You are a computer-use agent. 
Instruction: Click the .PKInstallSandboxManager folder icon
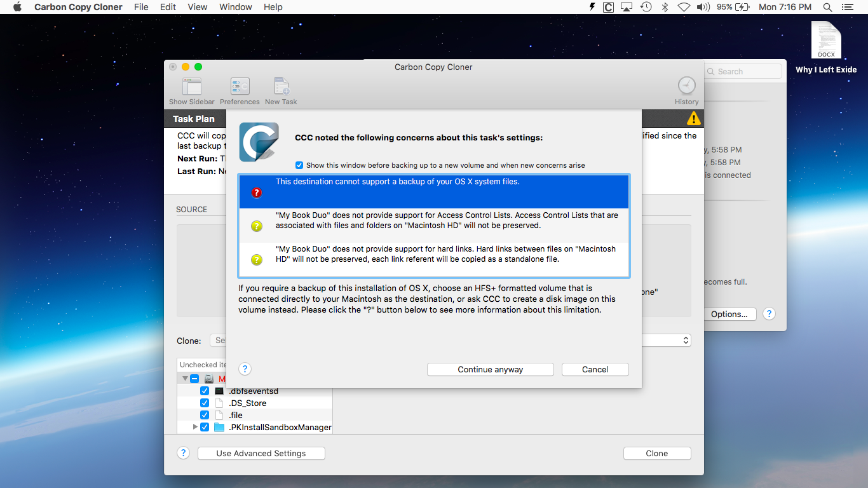tap(219, 427)
